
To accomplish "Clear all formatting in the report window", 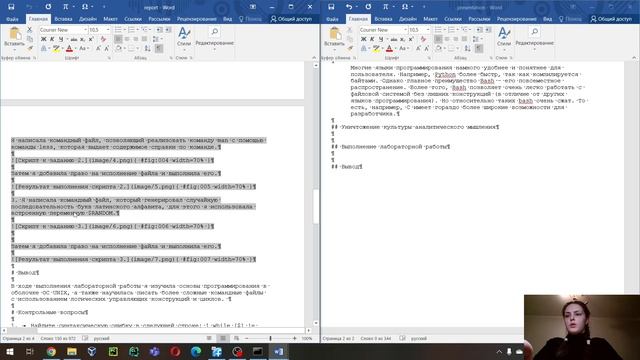I will (x=103, y=39).
